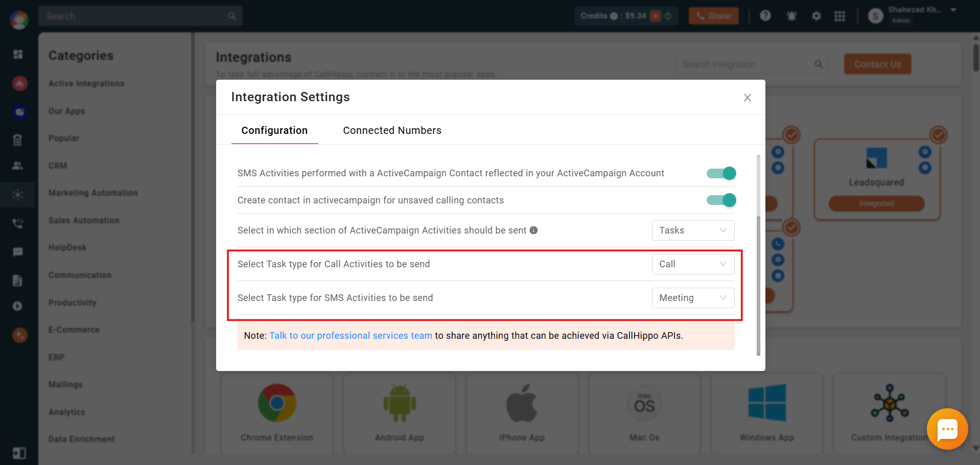
Task: Open notifications bell
Action: click(791, 16)
